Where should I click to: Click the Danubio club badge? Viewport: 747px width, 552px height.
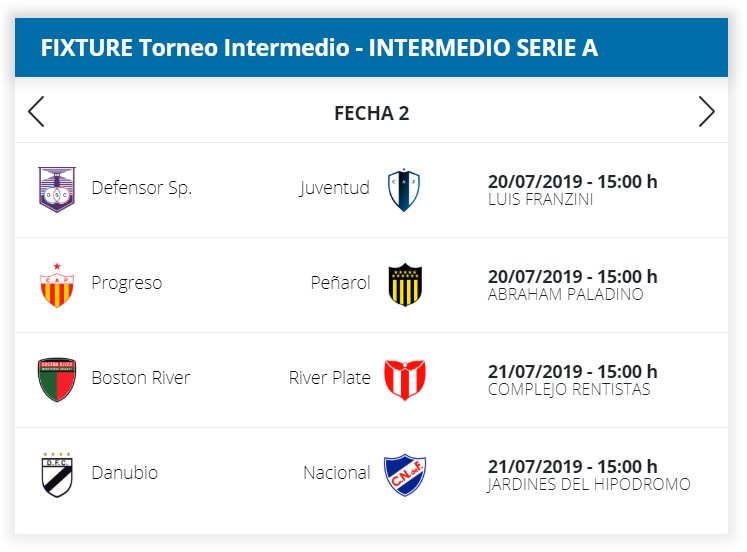[56, 473]
